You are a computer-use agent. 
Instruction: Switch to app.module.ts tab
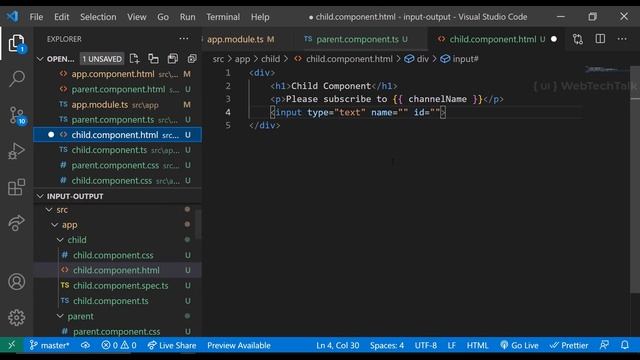coord(240,39)
